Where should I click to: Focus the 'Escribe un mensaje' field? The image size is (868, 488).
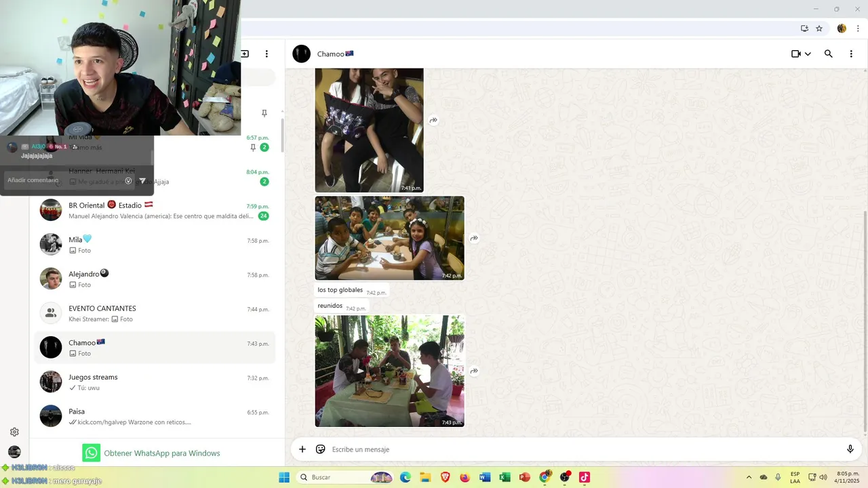(583, 449)
